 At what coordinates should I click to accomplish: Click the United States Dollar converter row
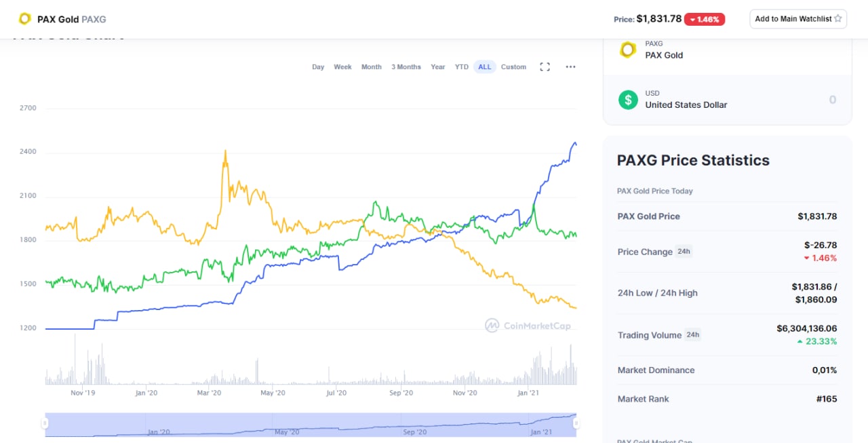coord(727,100)
